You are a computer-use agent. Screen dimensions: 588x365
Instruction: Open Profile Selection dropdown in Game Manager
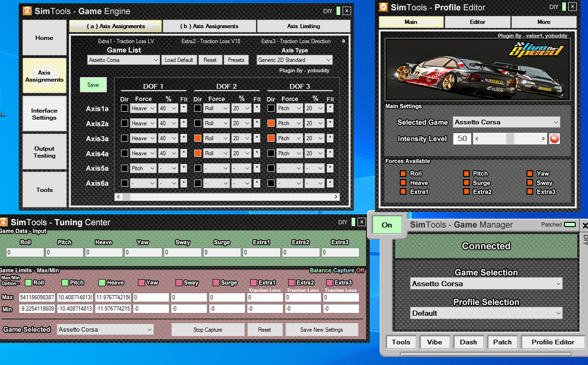486,313
